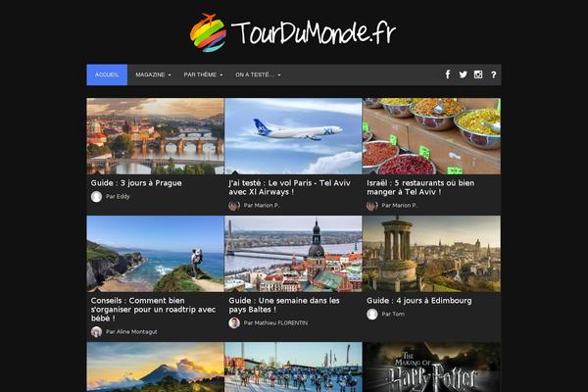Click the XL Airways airplane thumbnail
This screenshot has height=392, width=588.
(293, 136)
